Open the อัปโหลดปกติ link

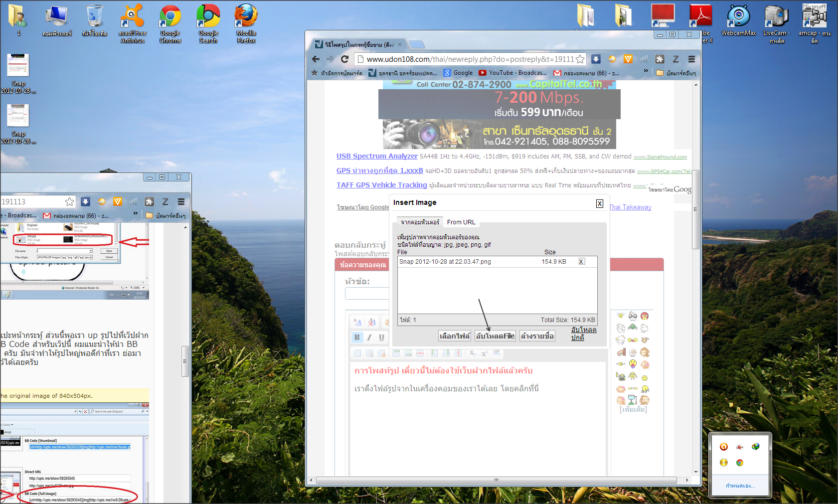tap(584, 334)
